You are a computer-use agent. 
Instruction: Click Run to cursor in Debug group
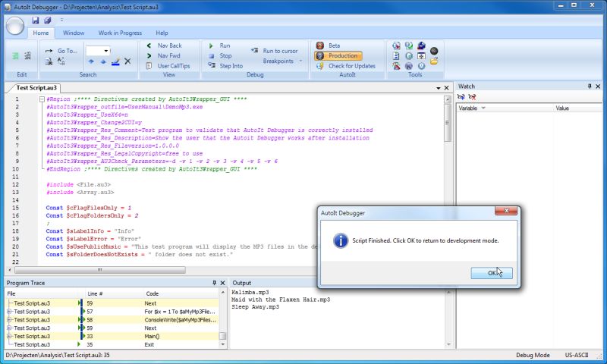pyautogui.click(x=275, y=51)
